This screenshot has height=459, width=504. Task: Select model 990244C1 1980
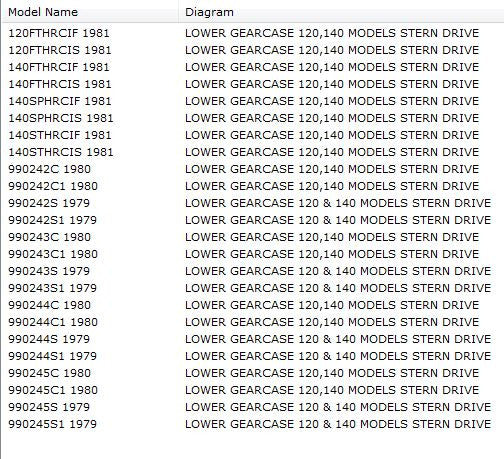(53, 322)
